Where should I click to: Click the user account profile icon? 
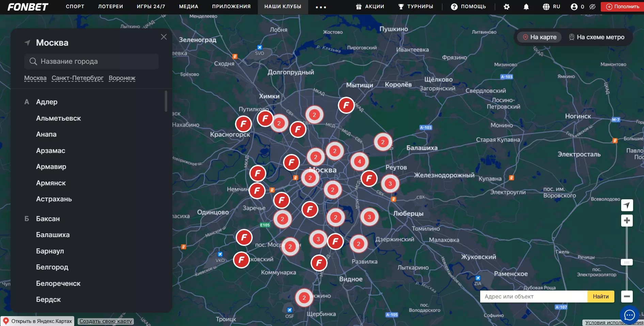(574, 7)
